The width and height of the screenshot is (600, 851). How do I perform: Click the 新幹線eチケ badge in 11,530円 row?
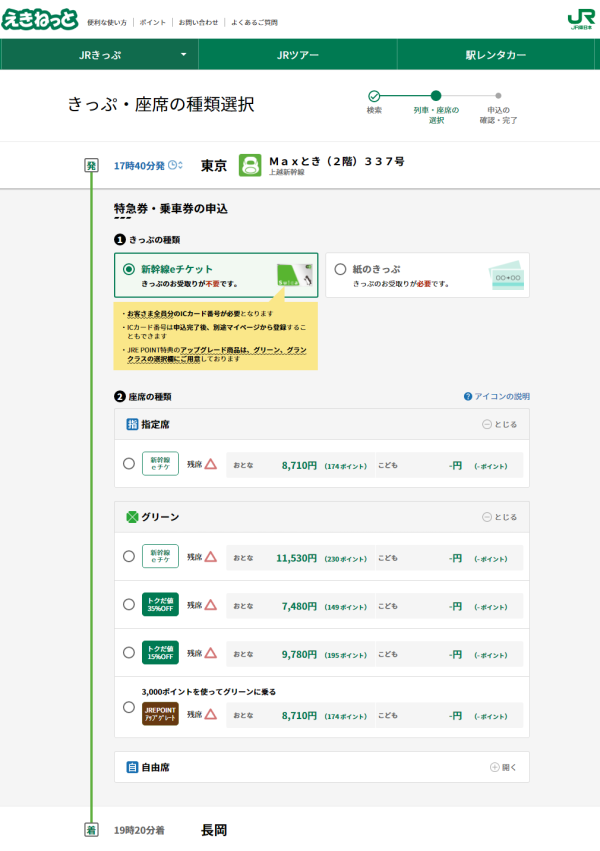tap(160, 556)
